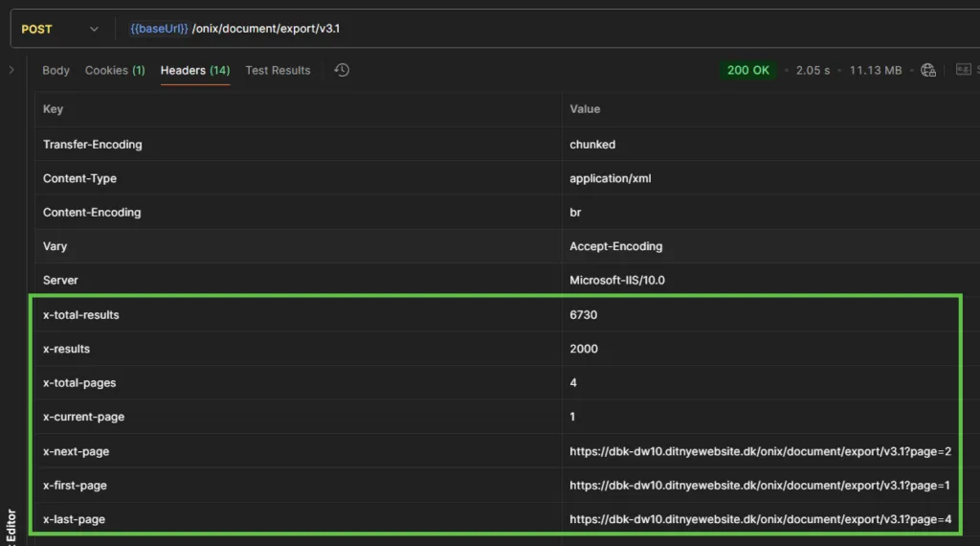
Task: Select the chunked header value
Action: coord(591,145)
